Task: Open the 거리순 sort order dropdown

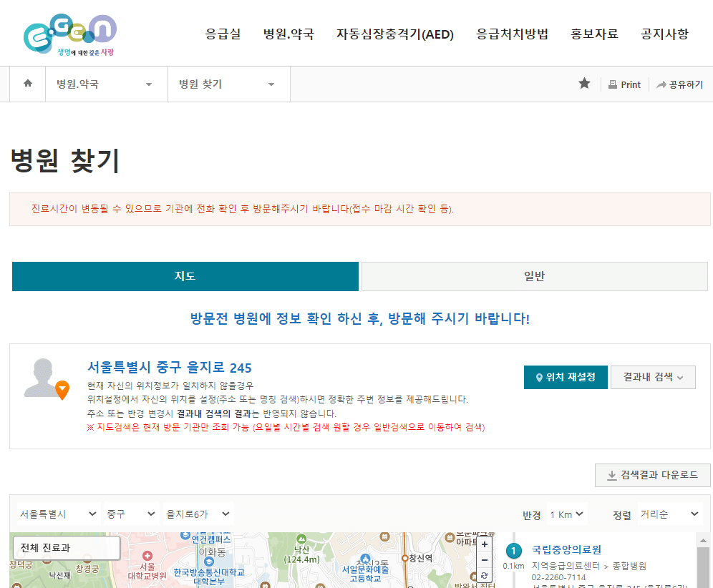Action: pyautogui.click(x=670, y=514)
